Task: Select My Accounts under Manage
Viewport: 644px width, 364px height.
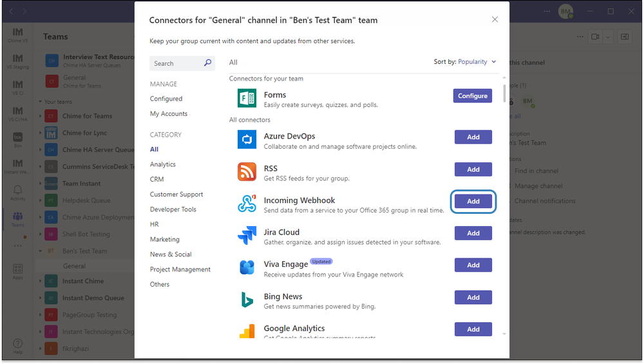Action: pos(168,114)
